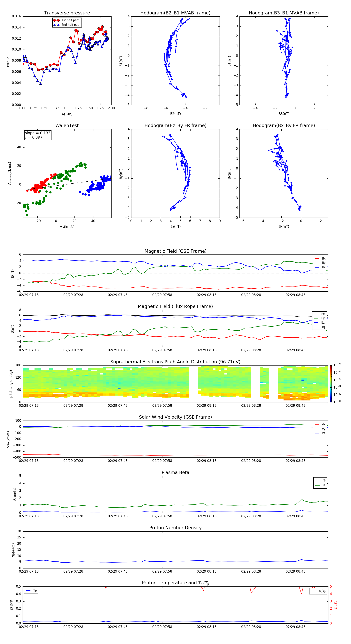Viewport: 351px width, 644px height.
Task: Click the 'r = 0.397' annotation
Action: click(34, 137)
